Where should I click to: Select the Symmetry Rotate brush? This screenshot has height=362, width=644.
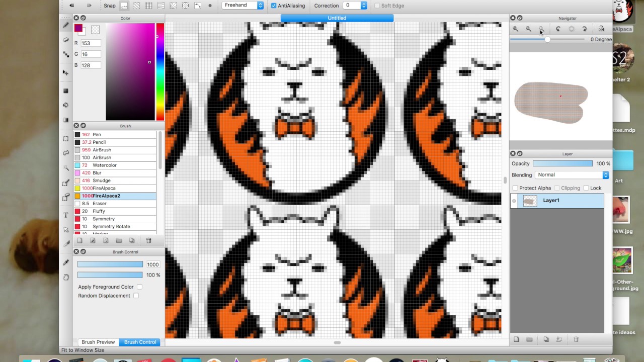[115, 226]
